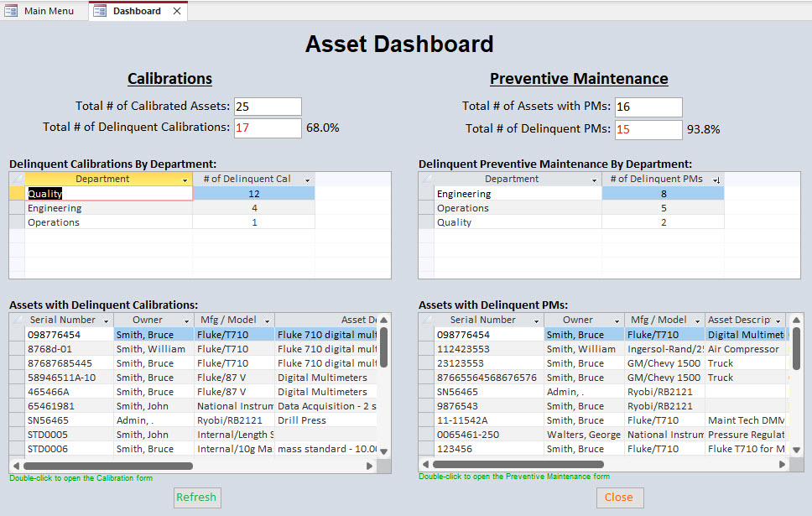
Task: Click the select-all corner of Calibrations department grid
Action: [x=17, y=179]
